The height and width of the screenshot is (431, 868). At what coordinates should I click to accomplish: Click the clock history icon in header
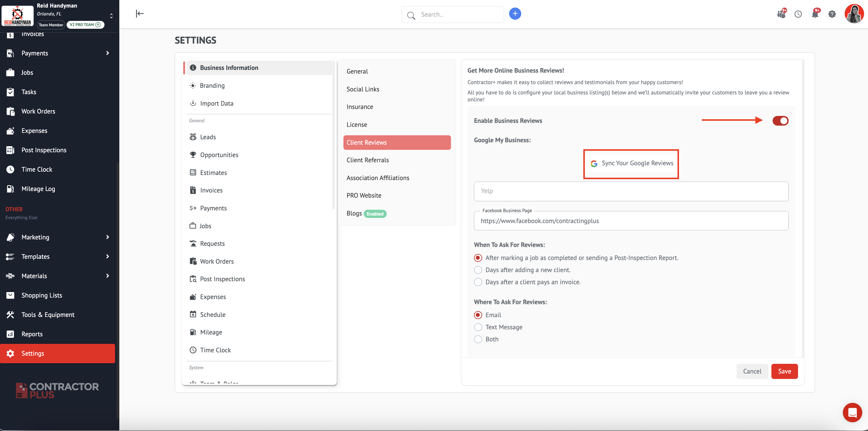pos(798,14)
